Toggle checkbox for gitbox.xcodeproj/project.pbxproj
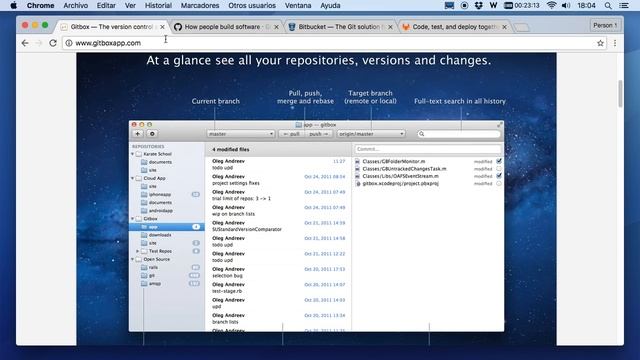This screenshot has width=640, height=360. click(499, 183)
